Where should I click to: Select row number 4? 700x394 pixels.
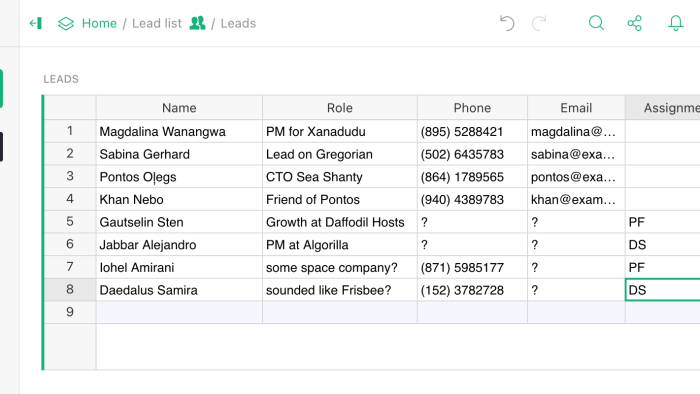point(70,199)
